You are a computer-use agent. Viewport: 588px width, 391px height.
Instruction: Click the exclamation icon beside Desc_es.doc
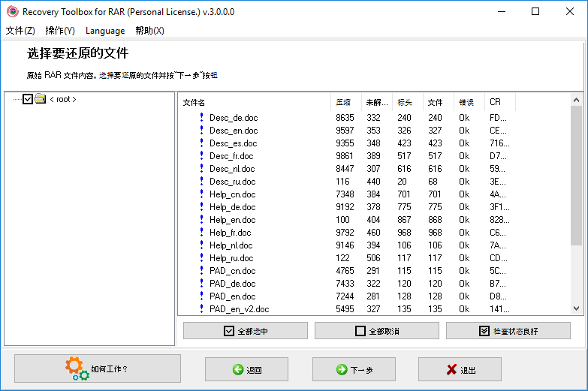[201, 143]
